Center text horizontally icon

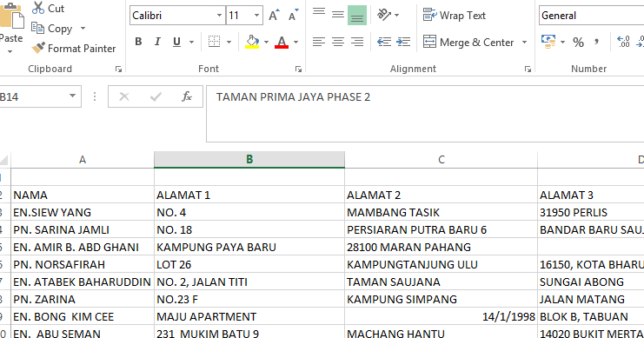coord(338,42)
